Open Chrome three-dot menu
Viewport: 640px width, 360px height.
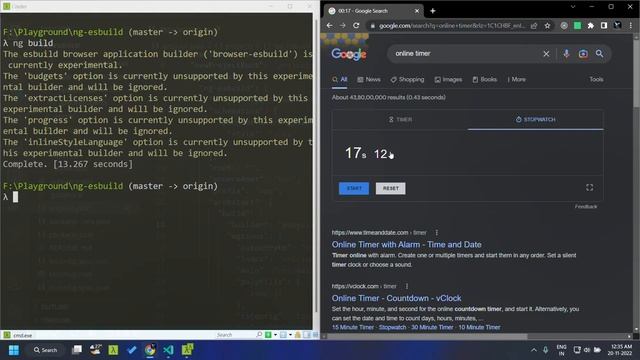point(631,26)
